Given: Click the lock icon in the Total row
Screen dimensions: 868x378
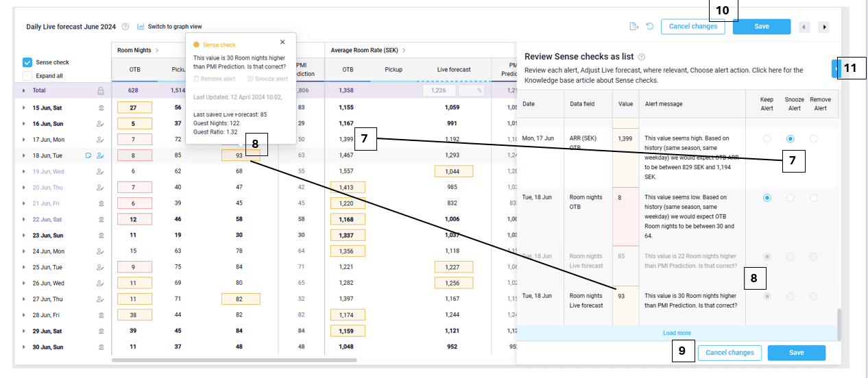Looking at the screenshot, I should click(x=101, y=90).
